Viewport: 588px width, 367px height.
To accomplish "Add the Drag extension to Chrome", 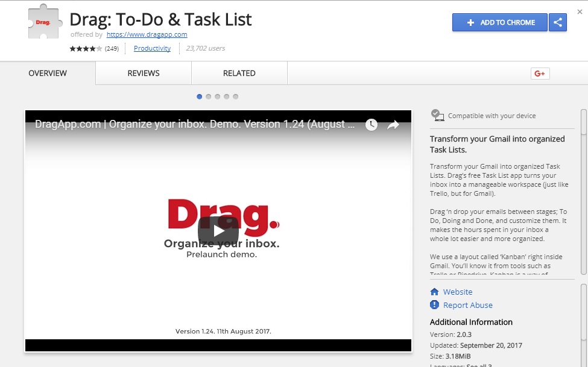I will click(x=499, y=22).
